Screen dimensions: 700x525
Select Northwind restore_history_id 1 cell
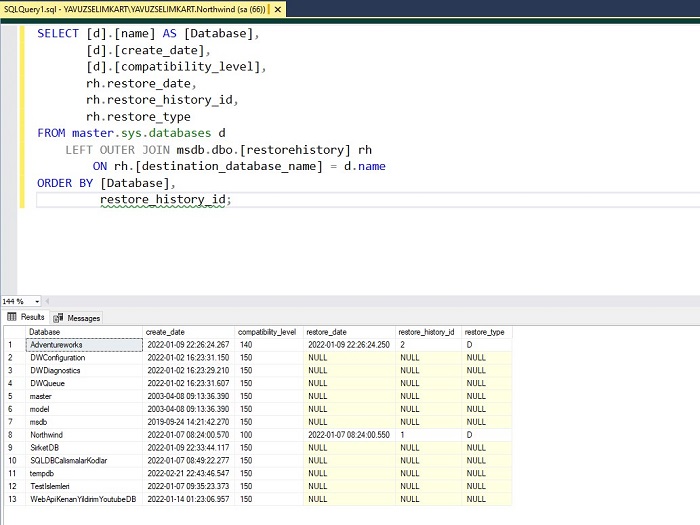(x=428, y=435)
